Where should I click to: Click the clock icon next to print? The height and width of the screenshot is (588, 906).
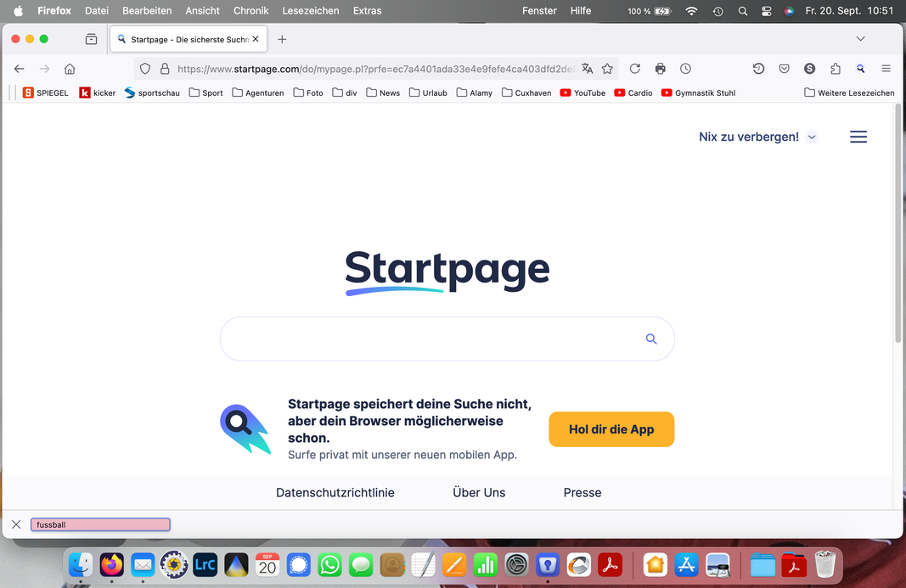(685, 69)
